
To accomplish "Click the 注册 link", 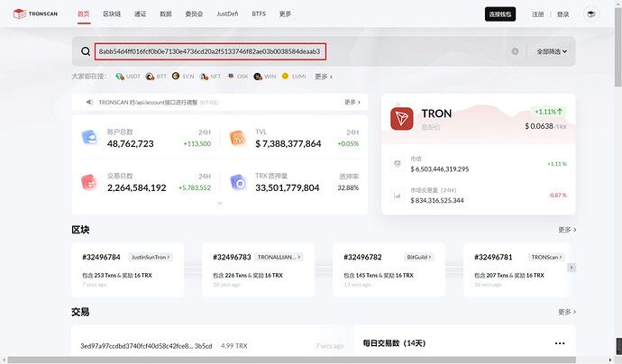I will 538,14.
